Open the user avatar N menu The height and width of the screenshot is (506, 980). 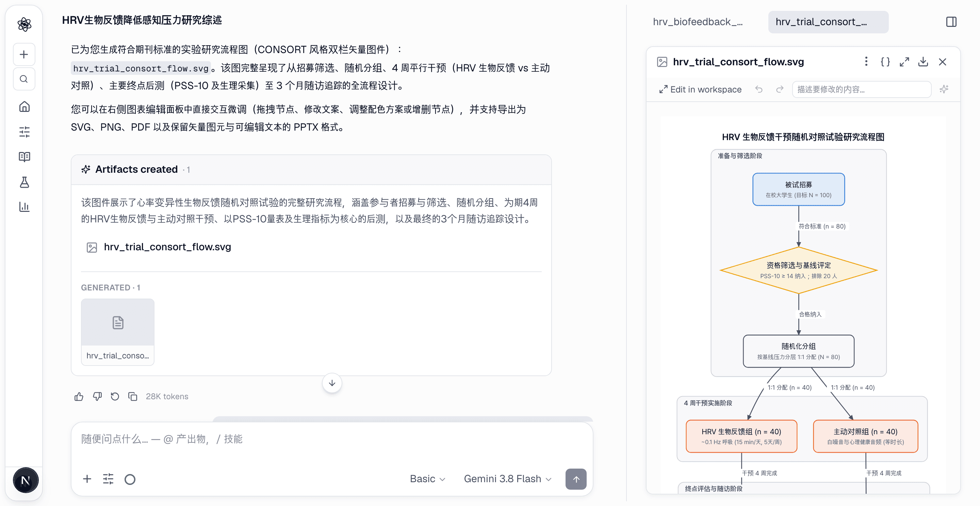click(26, 480)
